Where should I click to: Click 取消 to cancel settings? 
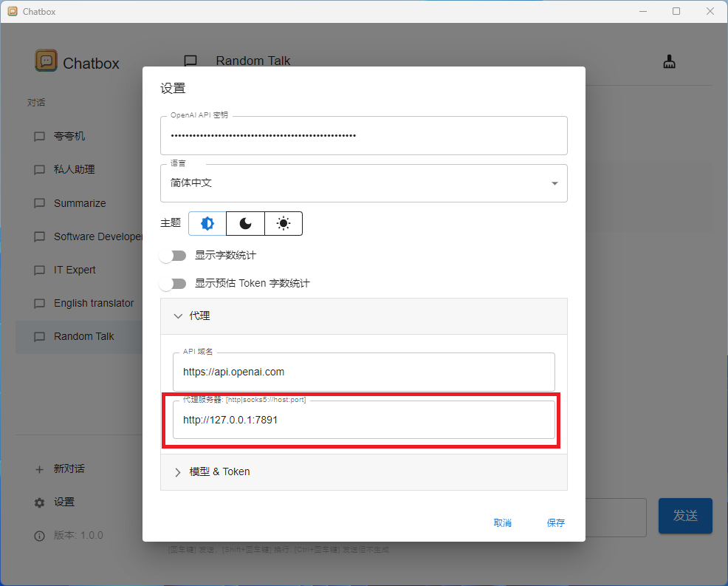[502, 522]
